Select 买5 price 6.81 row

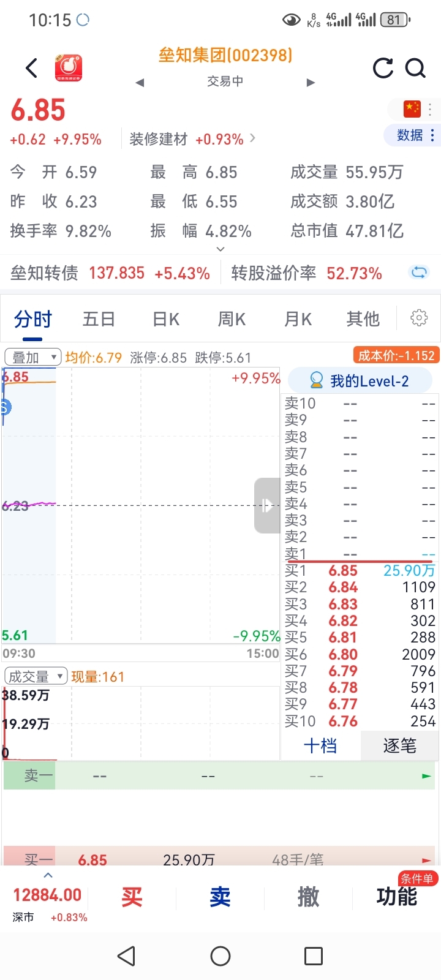click(360, 638)
